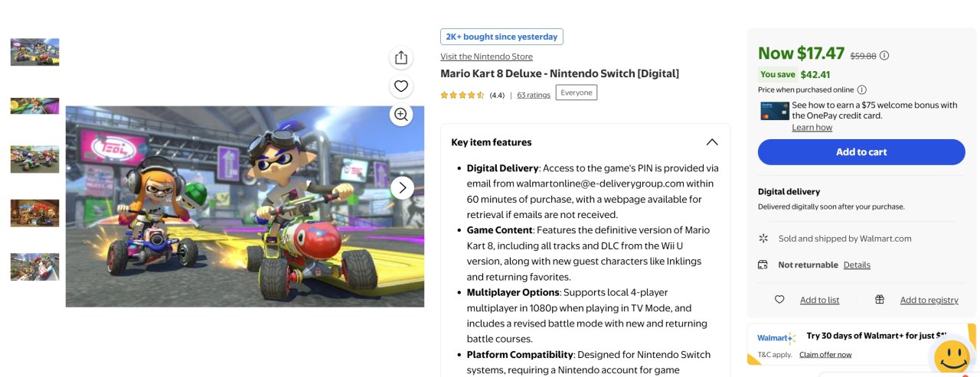This screenshot has width=980, height=377.
Task: Click the Add to registry link
Action: pyautogui.click(x=929, y=300)
